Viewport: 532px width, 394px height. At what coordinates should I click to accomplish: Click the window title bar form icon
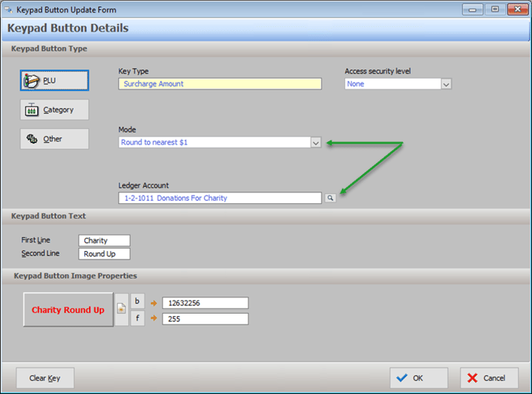(x=9, y=10)
